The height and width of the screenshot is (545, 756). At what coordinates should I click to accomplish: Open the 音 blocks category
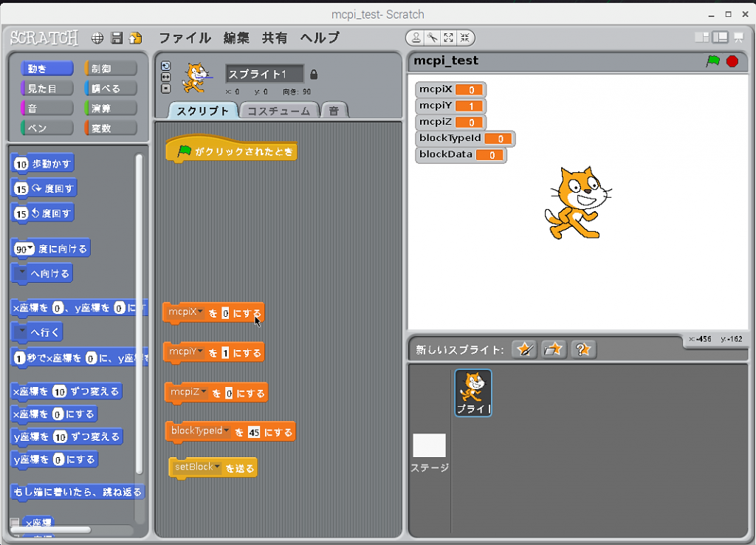point(47,108)
